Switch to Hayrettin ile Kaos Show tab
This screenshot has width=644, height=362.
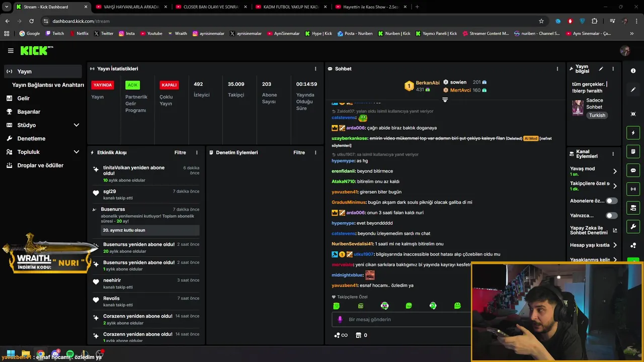pyautogui.click(x=370, y=7)
